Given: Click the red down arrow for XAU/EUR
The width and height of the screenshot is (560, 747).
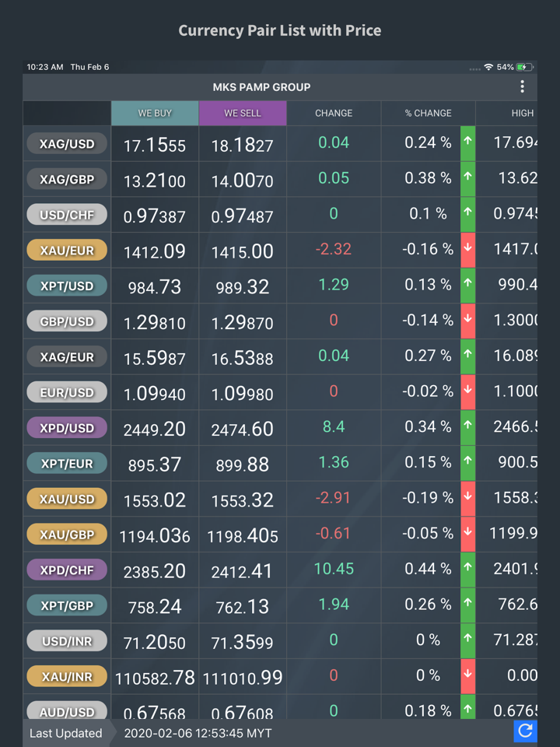Looking at the screenshot, I should point(467,250).
